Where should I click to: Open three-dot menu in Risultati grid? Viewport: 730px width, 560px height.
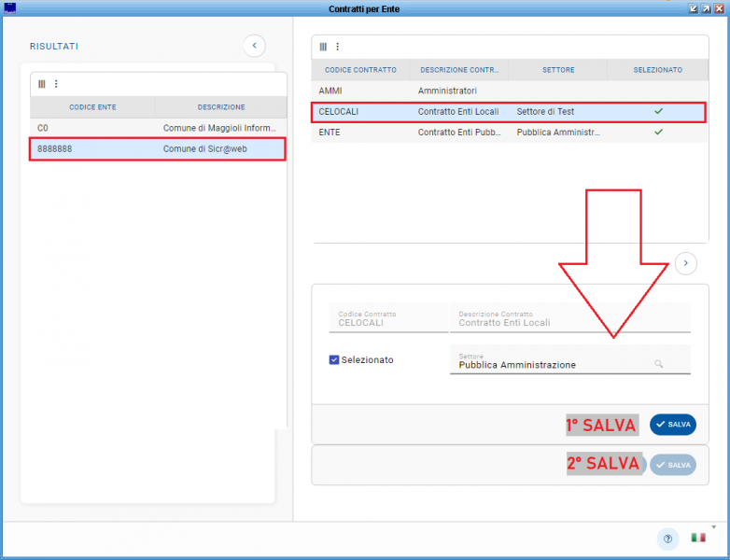(56, 84)
